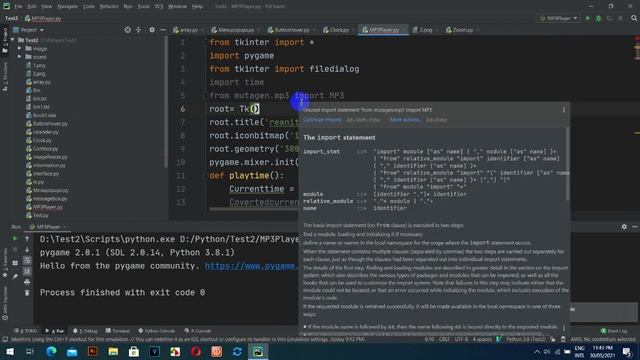Click the up arrow in Run panel
Image resolution: width=640 pixels, height=360 pixels.
point(27,238)
